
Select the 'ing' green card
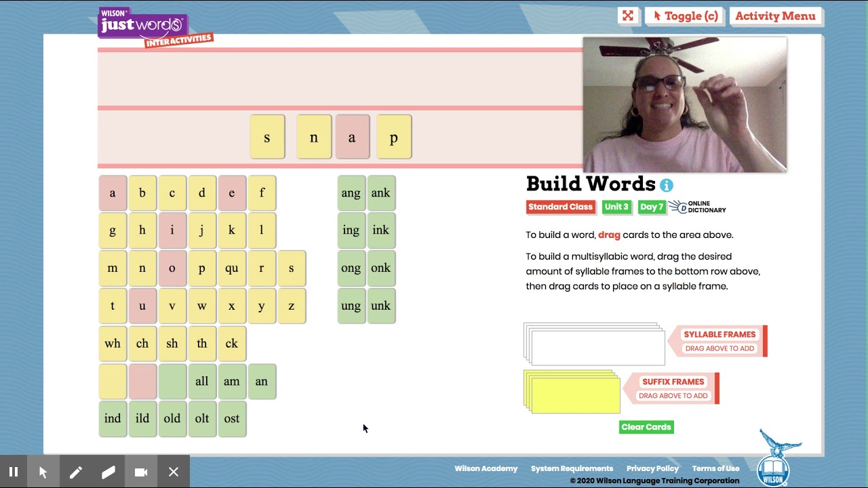[351, 230]
